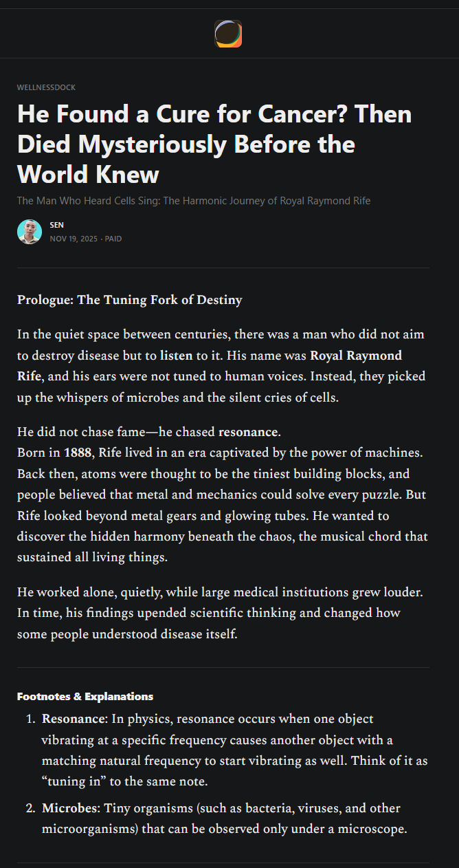Image resolution: width=459 pixels, height=868 pixels.
Task: Open author SEN's profile name link
Action: click(56, 225)
